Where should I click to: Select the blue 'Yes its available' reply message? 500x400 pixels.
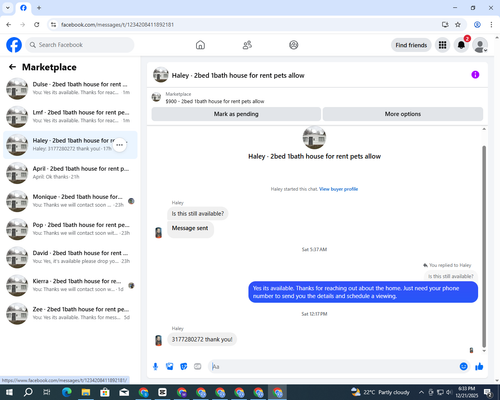coord(363,292)
